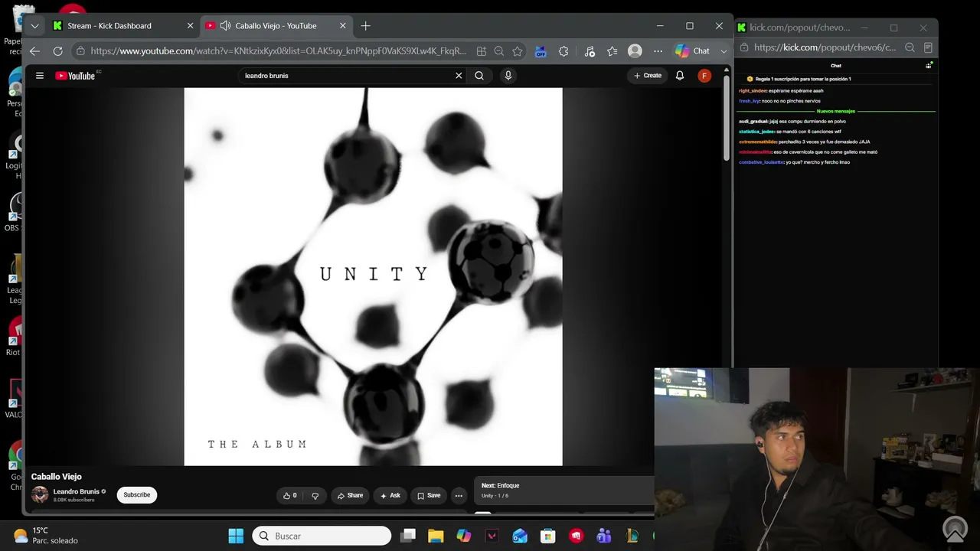The height and width of the screenshot is (551, 980).
Task: Zoom out icon in Edge address bar
Action: pyautogui.click(x=499, y=51)
